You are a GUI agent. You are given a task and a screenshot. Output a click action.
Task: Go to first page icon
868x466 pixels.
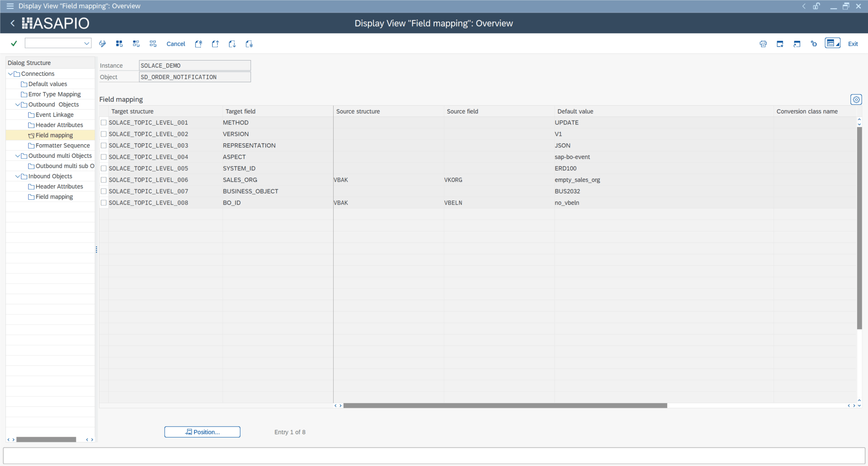tap(198, 44)
